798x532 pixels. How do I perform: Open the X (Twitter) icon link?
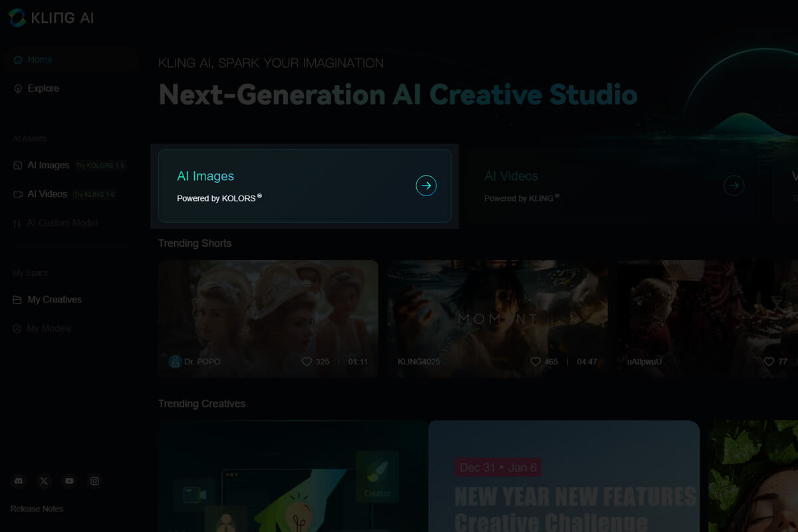[44, 481]
